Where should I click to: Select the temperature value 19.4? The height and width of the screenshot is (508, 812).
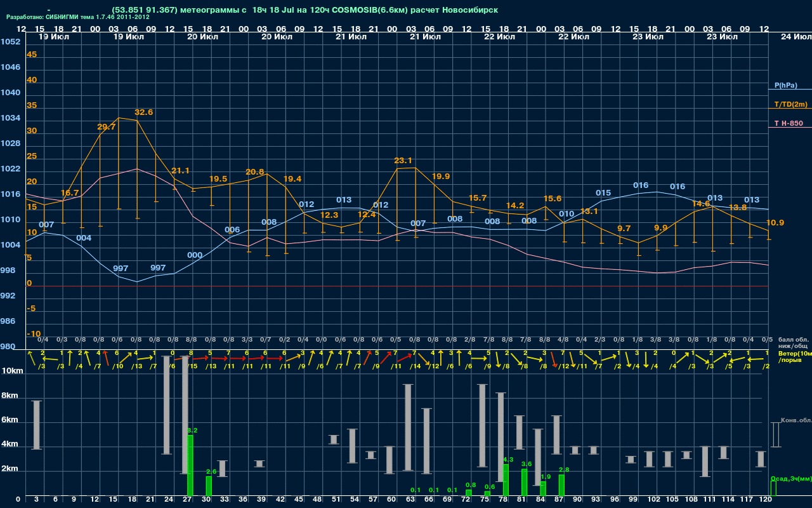(x=292, y=179)
